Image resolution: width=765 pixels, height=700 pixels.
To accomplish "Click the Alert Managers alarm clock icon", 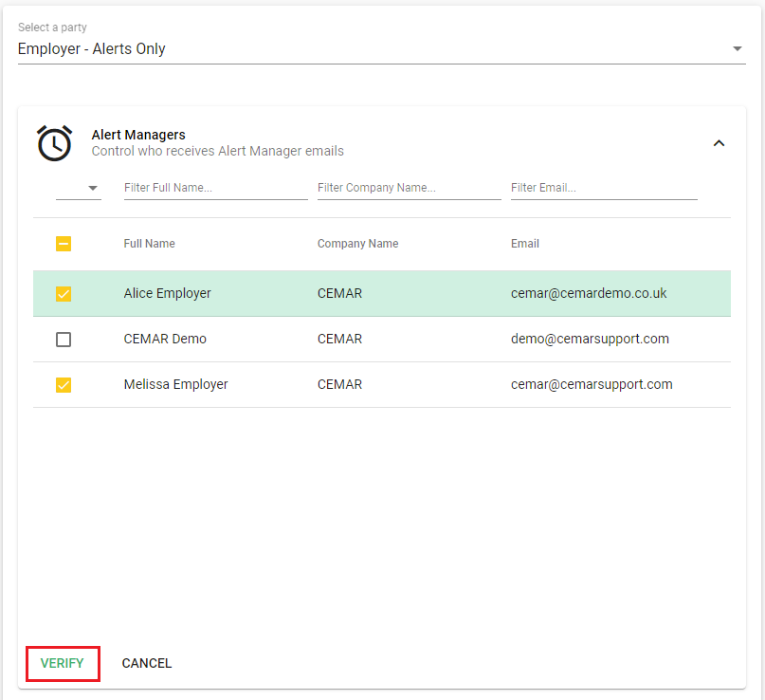I will 55,143.
